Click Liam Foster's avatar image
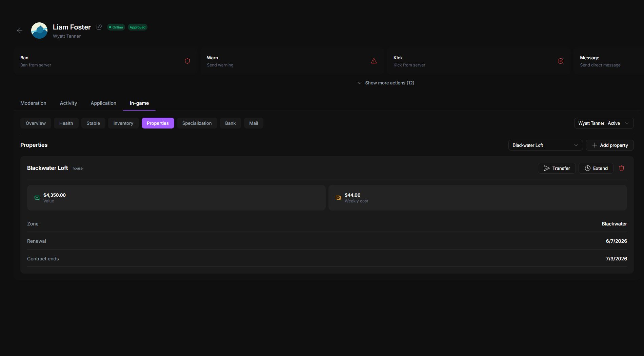 (39, 31)
